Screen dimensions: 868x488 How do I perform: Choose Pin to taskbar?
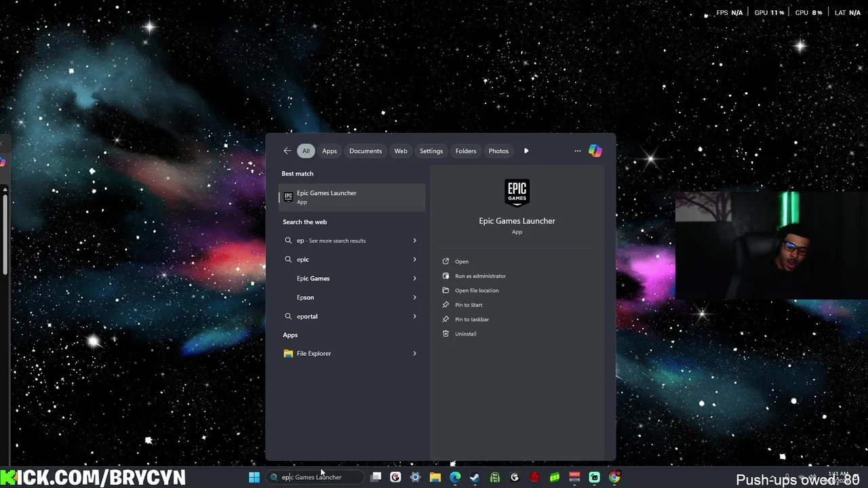[472, 319]
